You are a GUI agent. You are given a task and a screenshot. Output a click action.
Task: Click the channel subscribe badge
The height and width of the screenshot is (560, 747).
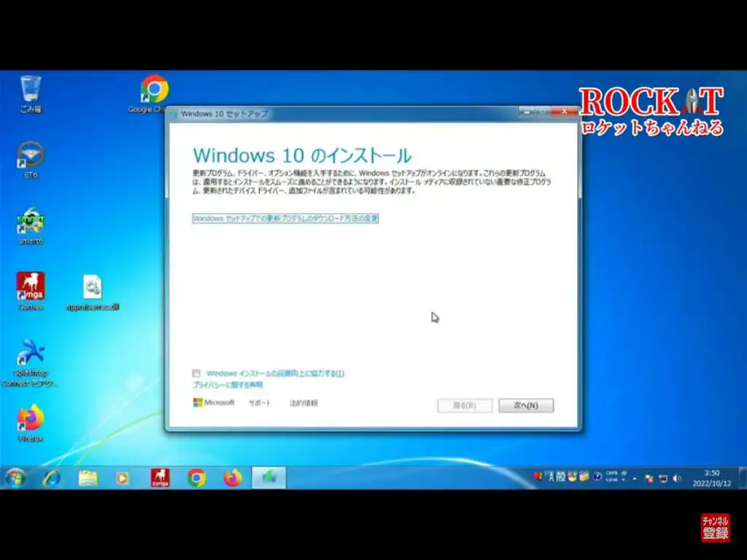(715, 528)
